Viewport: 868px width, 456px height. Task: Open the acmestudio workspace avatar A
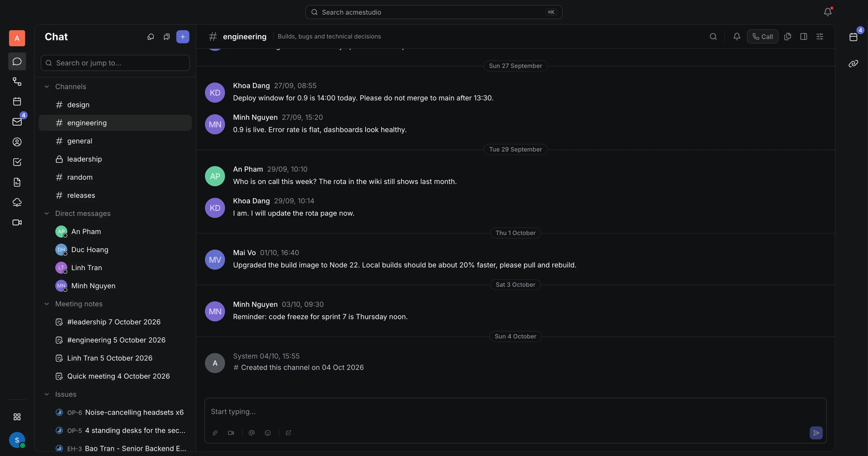click(x=17, y=38)
